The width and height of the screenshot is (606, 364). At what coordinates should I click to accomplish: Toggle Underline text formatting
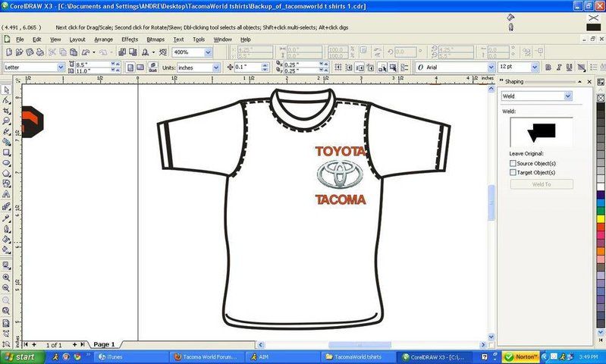click(570, 67)
